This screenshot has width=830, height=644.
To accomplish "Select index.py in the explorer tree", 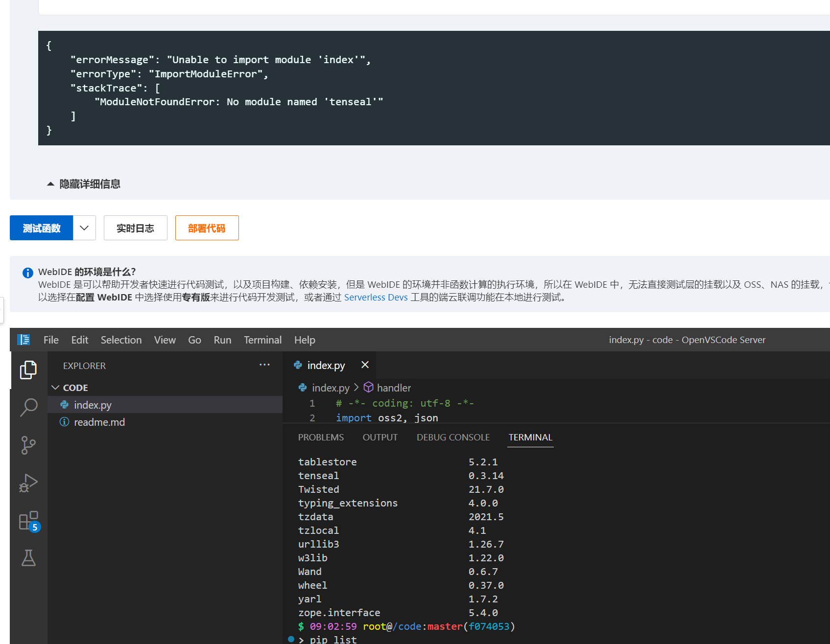I will pyautogui.click(x=165, y=405).
